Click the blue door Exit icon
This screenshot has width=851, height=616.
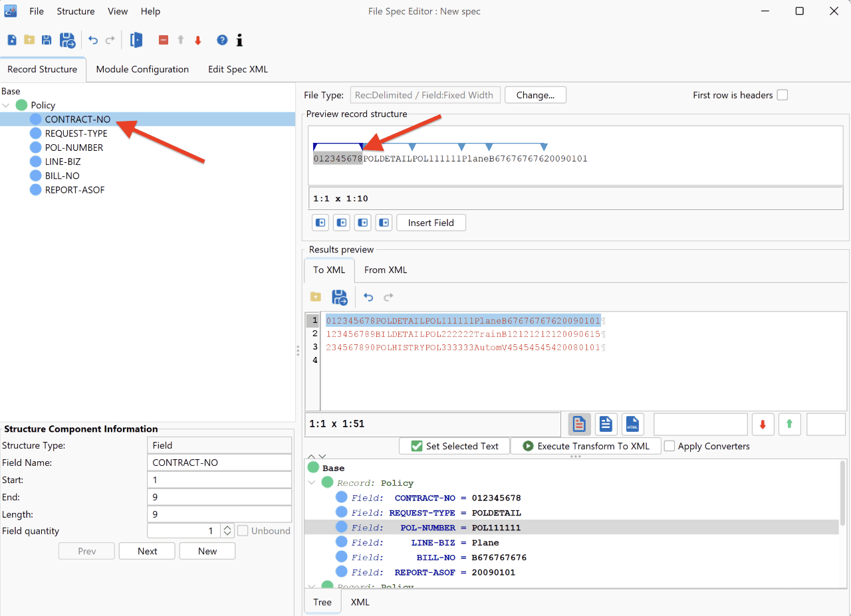(136, 40)
